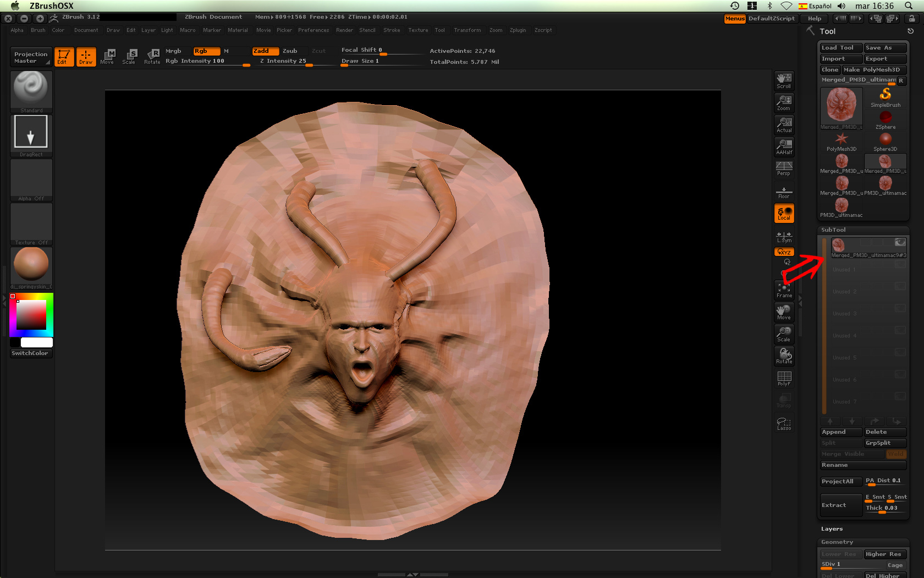
Task: Collapse the SubTool section
Action: click(833, 230)
